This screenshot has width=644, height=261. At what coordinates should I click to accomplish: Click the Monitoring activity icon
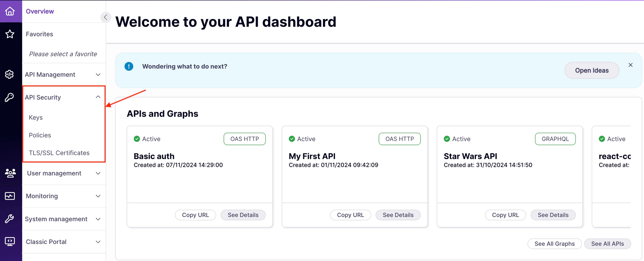(10, 196)
